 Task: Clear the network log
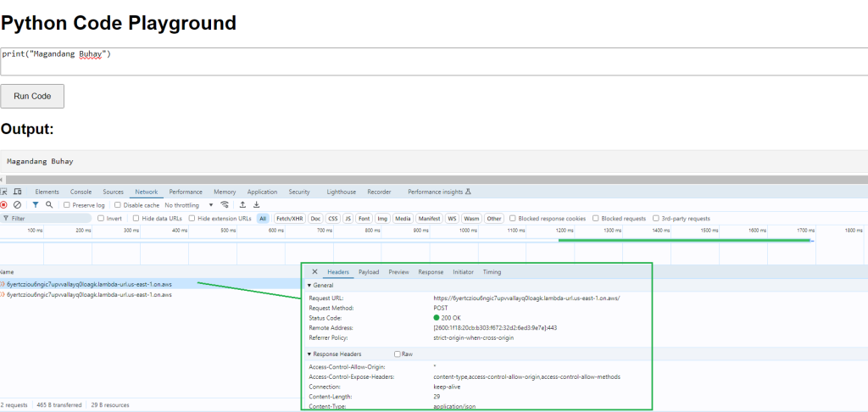coord(17,205)
